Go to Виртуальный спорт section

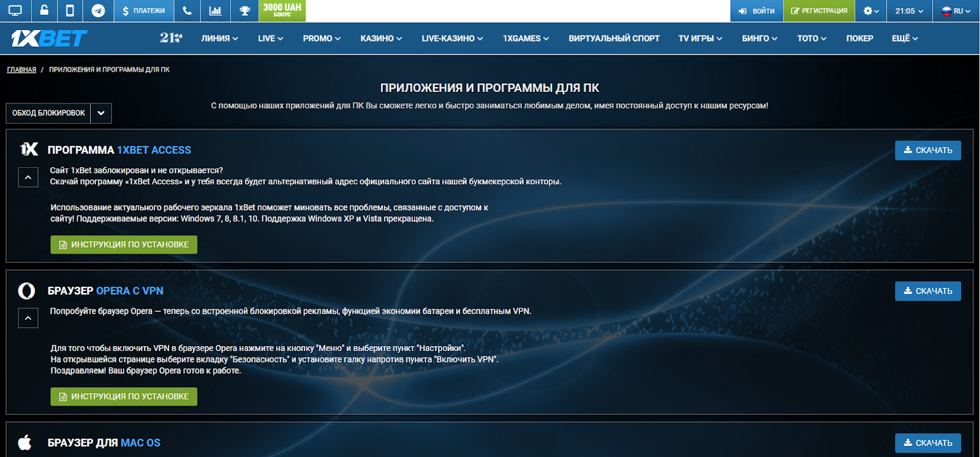[x=614, y=38]
